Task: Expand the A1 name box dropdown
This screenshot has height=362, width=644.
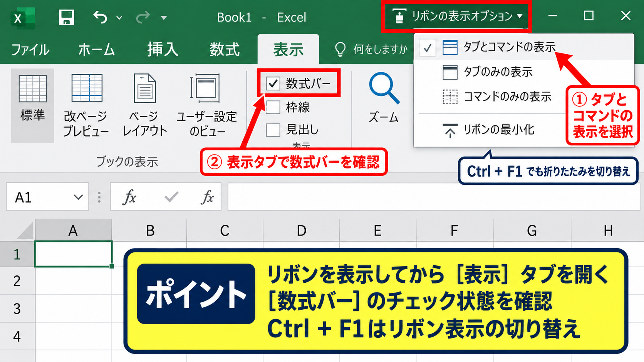Action: pos(78,197)
